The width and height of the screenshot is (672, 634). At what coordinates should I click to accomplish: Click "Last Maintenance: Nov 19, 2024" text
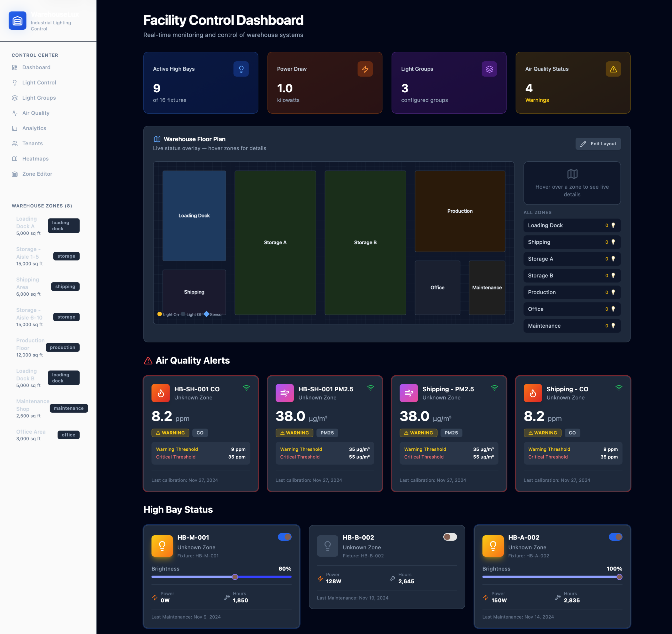[352, 598]
